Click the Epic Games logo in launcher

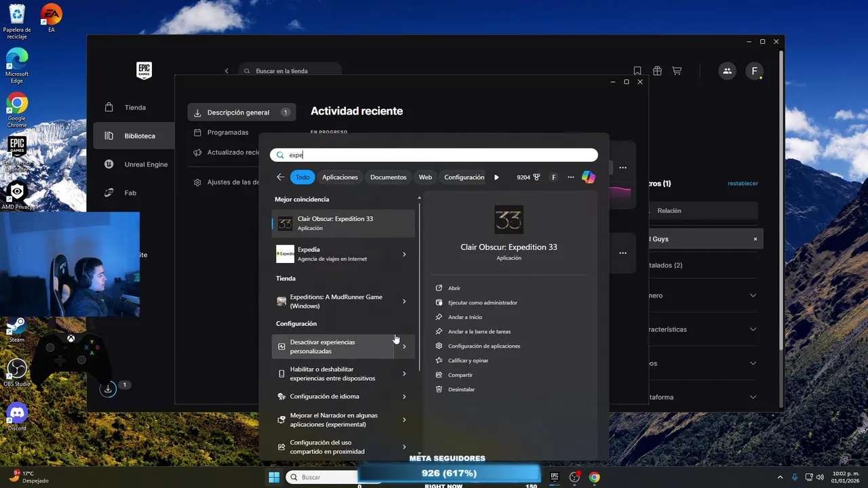(x=144, y=70)
